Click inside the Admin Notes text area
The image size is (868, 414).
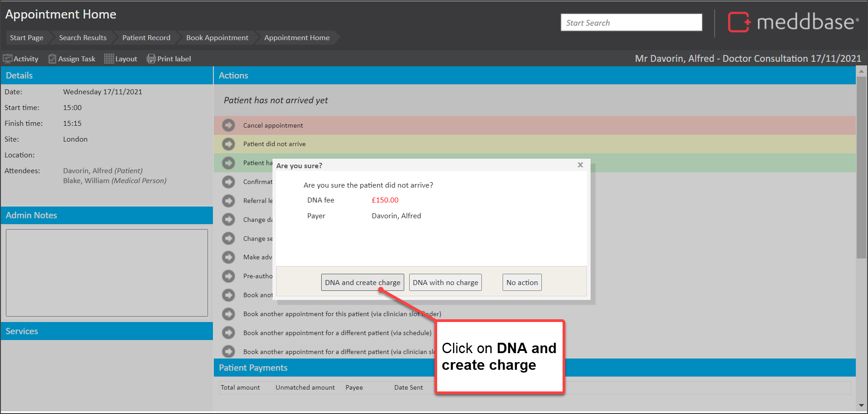point(107,272)
